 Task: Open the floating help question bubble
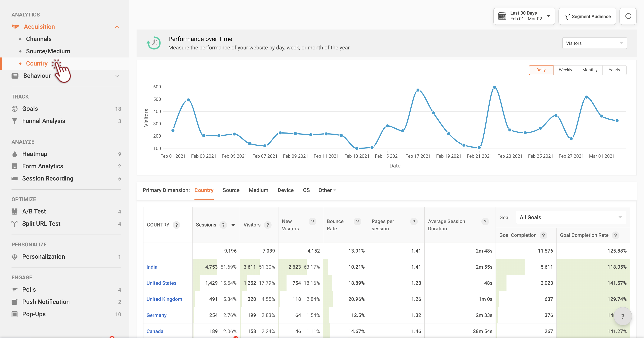623,316
